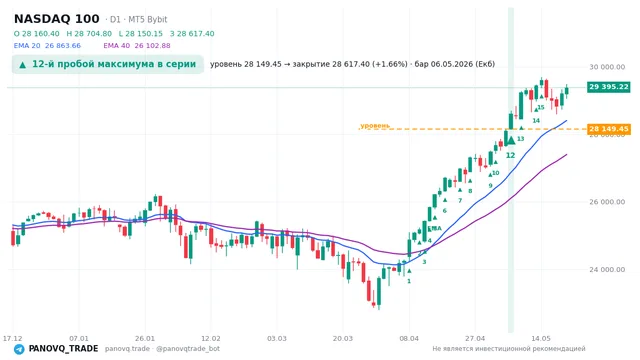Click breakout marker number 13
Image resolution: width=640 pixels, height=360 pixels.
(520, 139)
